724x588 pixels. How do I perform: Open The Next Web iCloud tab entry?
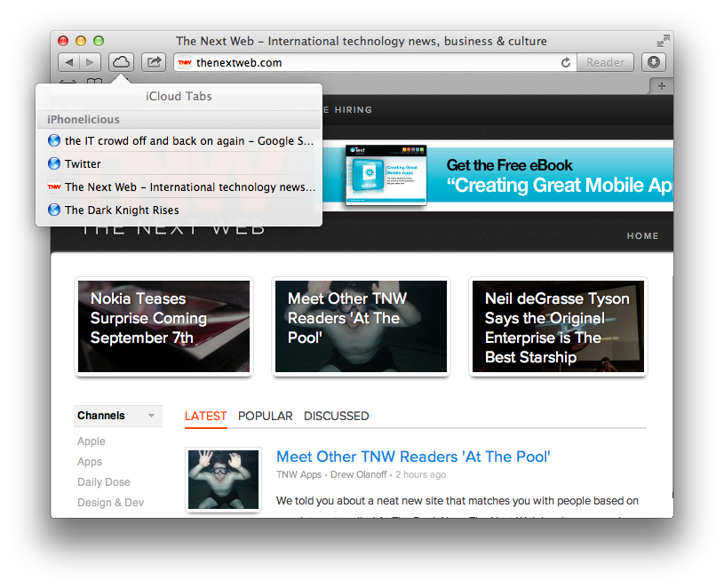pos(179,187)
